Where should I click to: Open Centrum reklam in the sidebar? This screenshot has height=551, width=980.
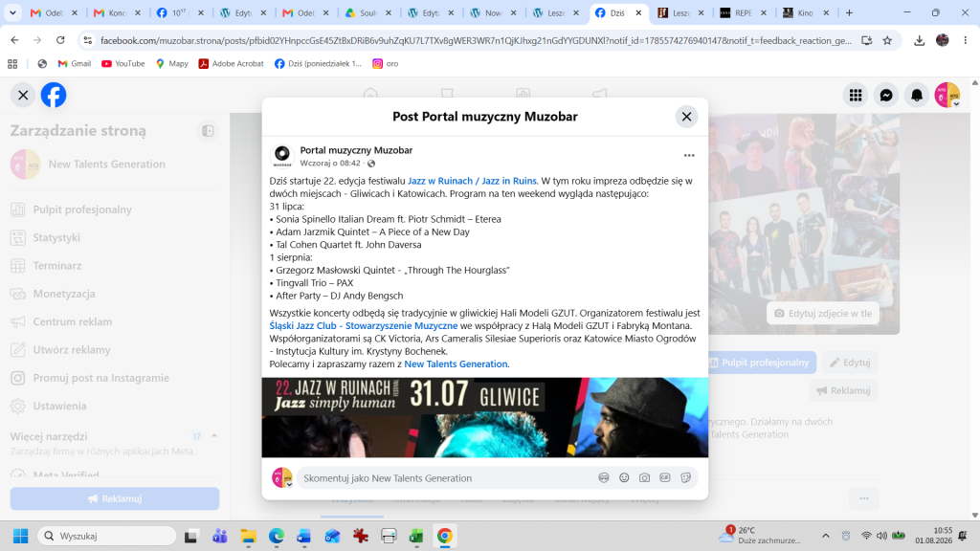(73, 321)
